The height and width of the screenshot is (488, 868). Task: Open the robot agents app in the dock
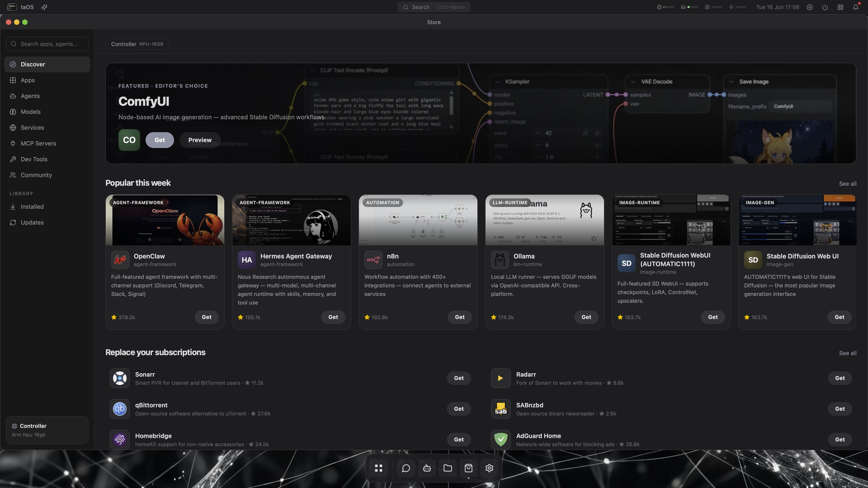[x=427, y=468]
